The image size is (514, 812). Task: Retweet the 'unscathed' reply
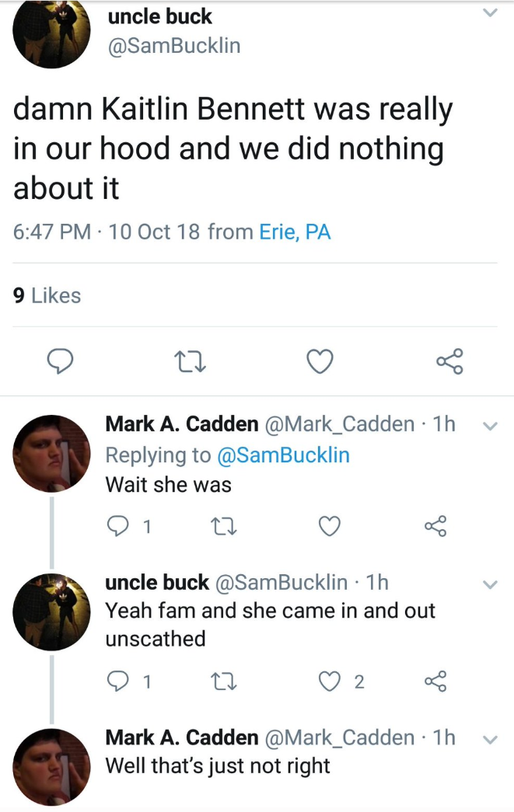[x=225, y=681]
